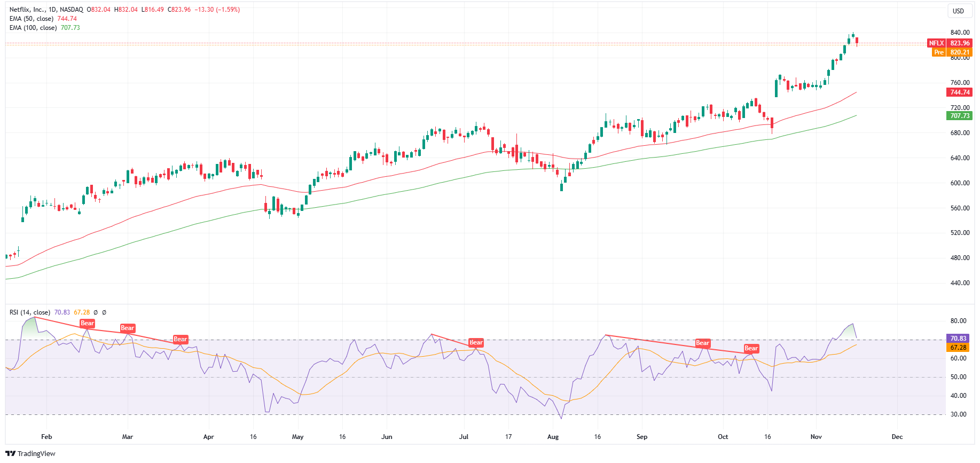Click the EMA 50 value 744.74 in legend

coord(67,19)
